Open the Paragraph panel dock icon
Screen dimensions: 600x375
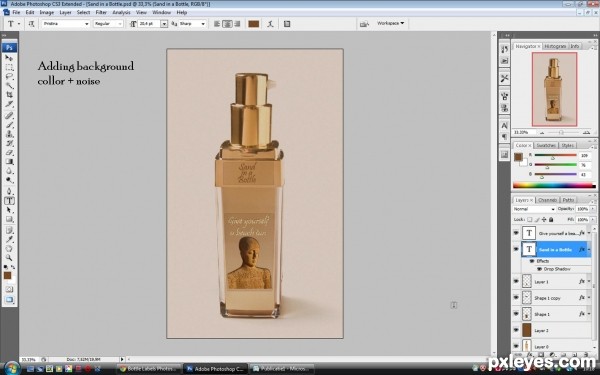click(504, 137)
